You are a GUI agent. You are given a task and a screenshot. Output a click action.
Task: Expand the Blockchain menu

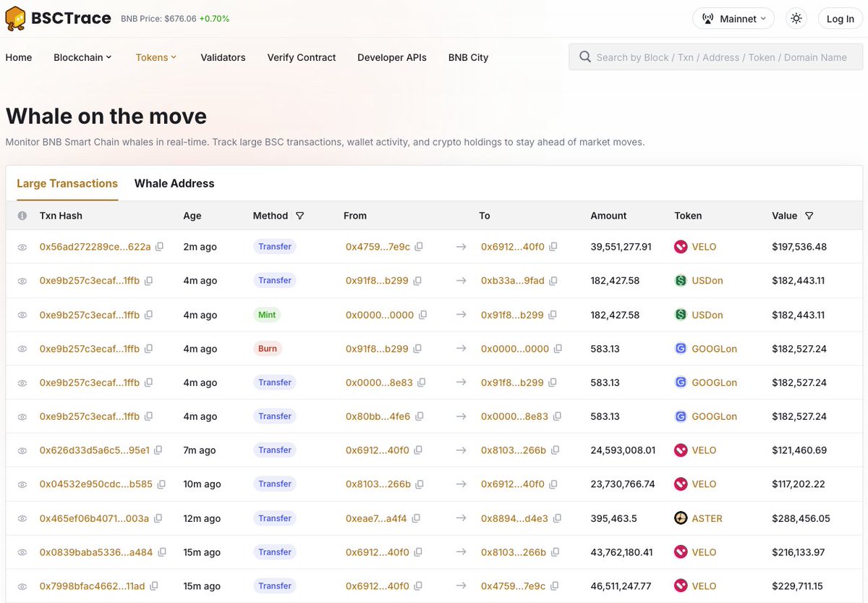(82, 57)
